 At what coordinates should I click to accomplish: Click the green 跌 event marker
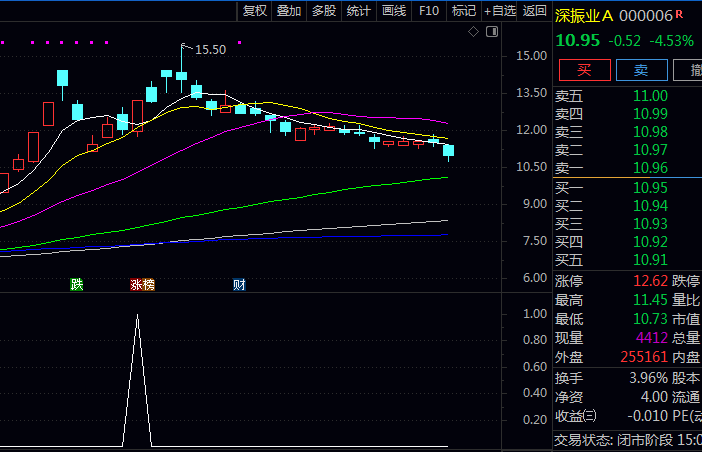pos(77,284)
